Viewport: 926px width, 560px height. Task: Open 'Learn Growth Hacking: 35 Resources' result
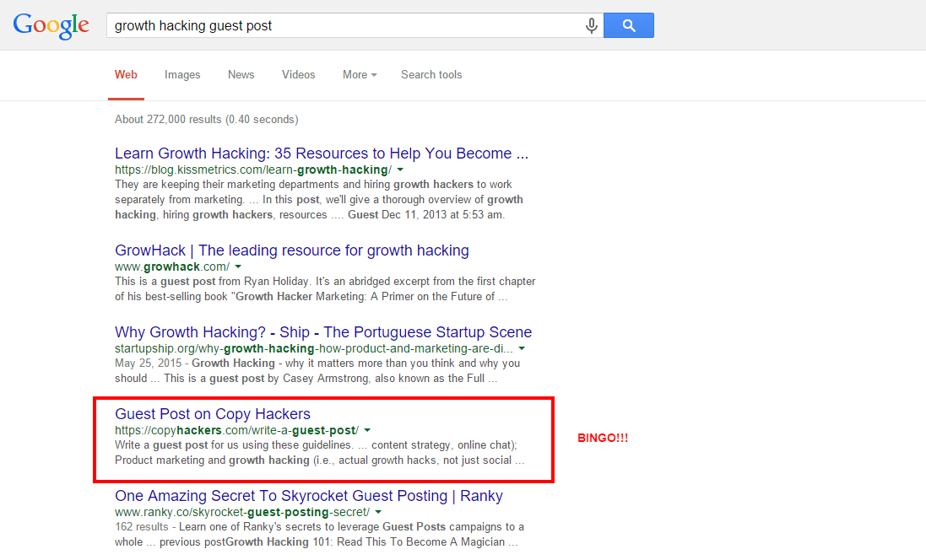[x=322, y=153]
